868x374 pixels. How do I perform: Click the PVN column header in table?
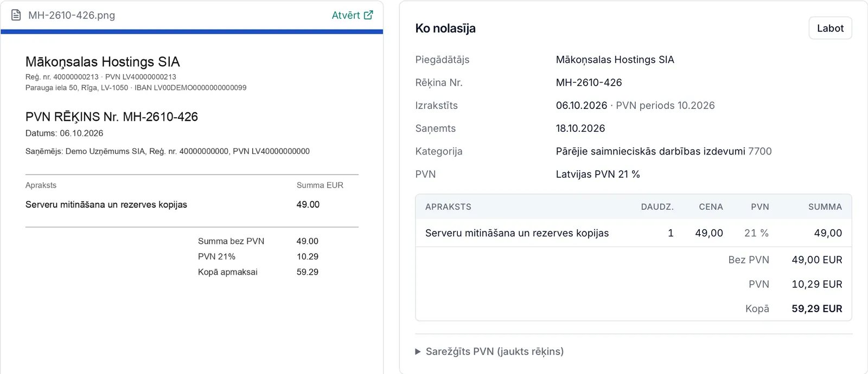coord(759,207)
